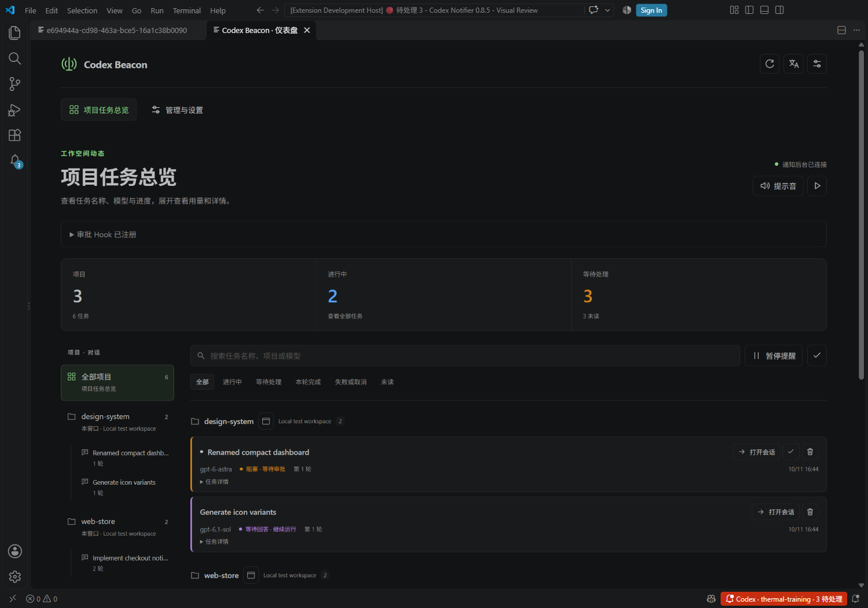Toggle the primary side bar layout

(749, 10)
